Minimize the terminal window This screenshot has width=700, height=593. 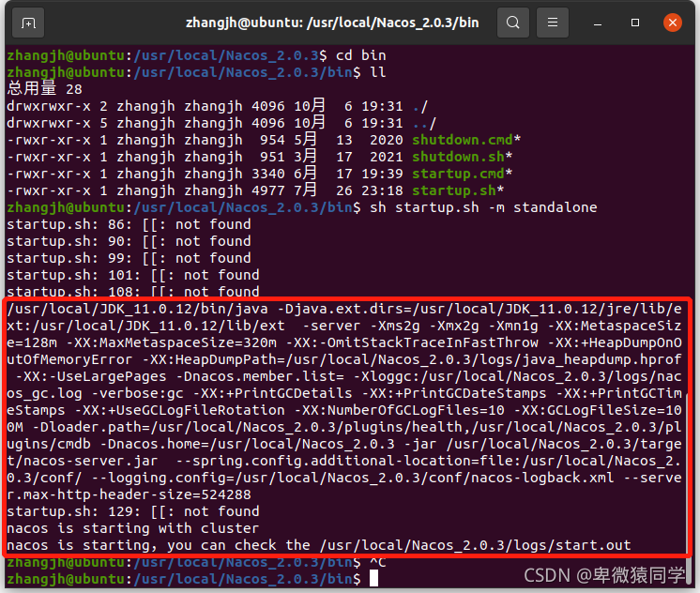coord(598,23)
